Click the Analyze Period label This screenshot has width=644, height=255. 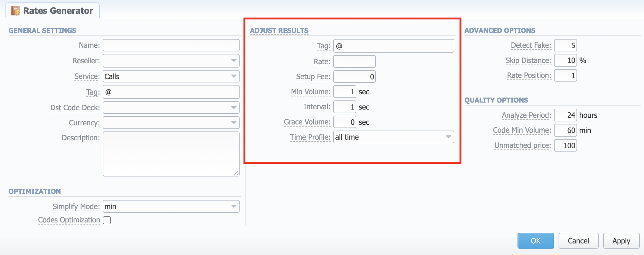point(526,115)
